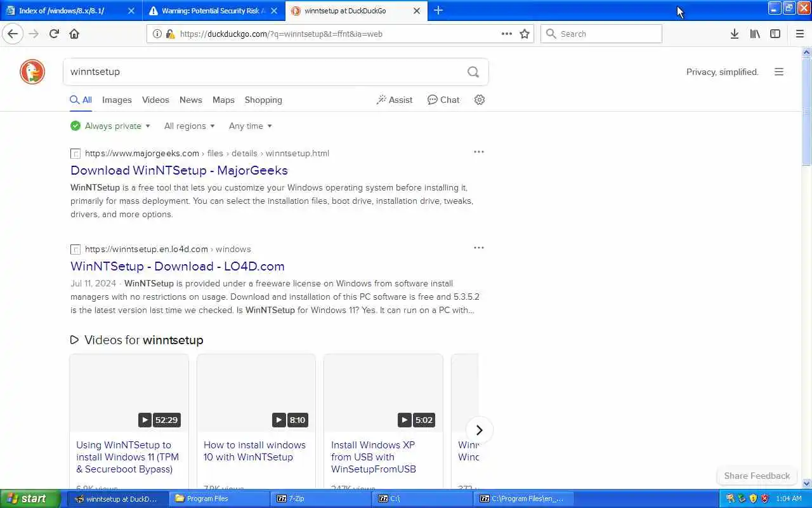Click DuckDuckGo logo

point(32,72)
